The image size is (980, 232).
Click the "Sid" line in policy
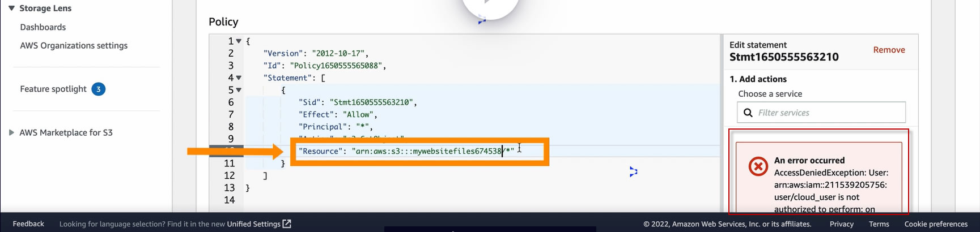pyautogui.click(x=358, y=102)
